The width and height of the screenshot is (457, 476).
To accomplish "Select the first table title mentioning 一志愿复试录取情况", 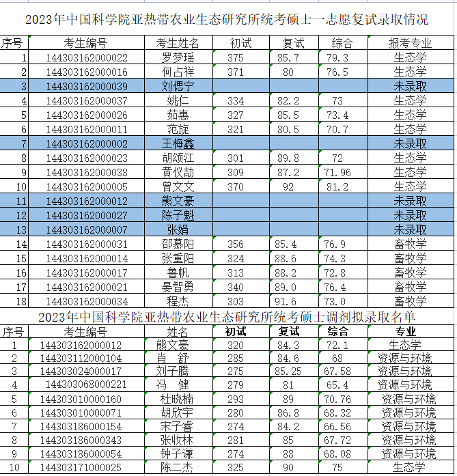I will 227,20.
